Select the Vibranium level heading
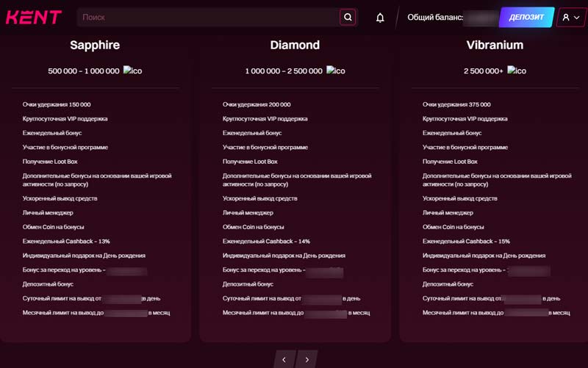Viewport: 588px width, 368px height. click(495, 45)
